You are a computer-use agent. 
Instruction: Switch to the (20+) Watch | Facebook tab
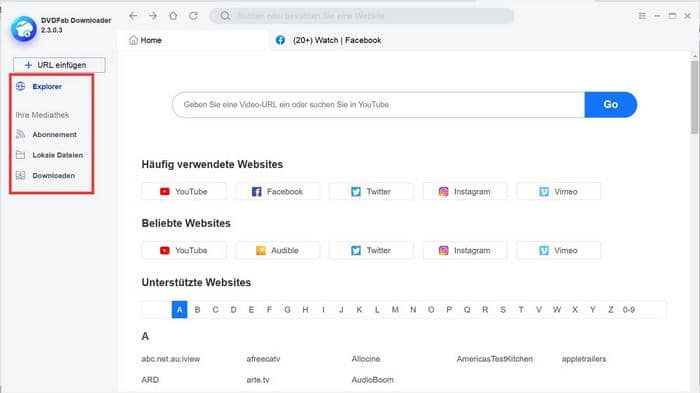[337, 40]
